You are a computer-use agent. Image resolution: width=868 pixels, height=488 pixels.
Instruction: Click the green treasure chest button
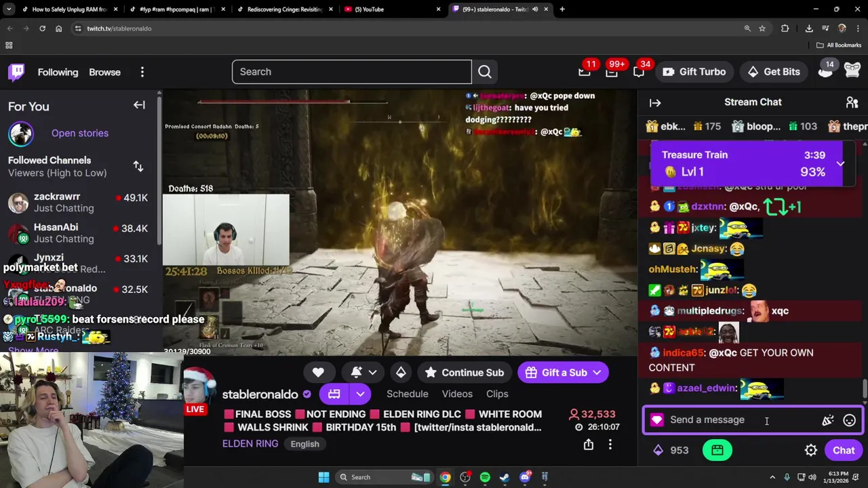717,450
